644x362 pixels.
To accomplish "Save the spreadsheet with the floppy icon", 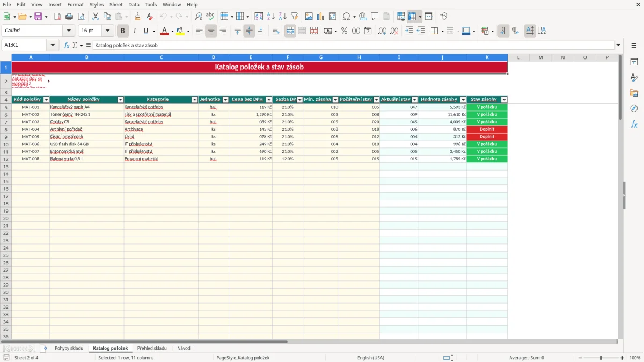I will point(38,17).
